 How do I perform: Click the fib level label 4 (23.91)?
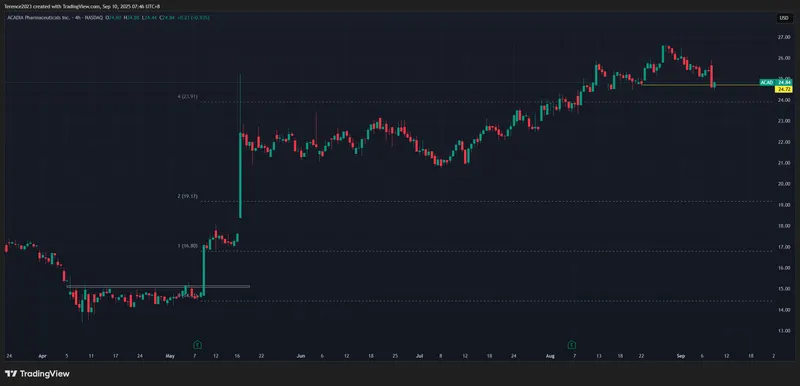(188, 96)
